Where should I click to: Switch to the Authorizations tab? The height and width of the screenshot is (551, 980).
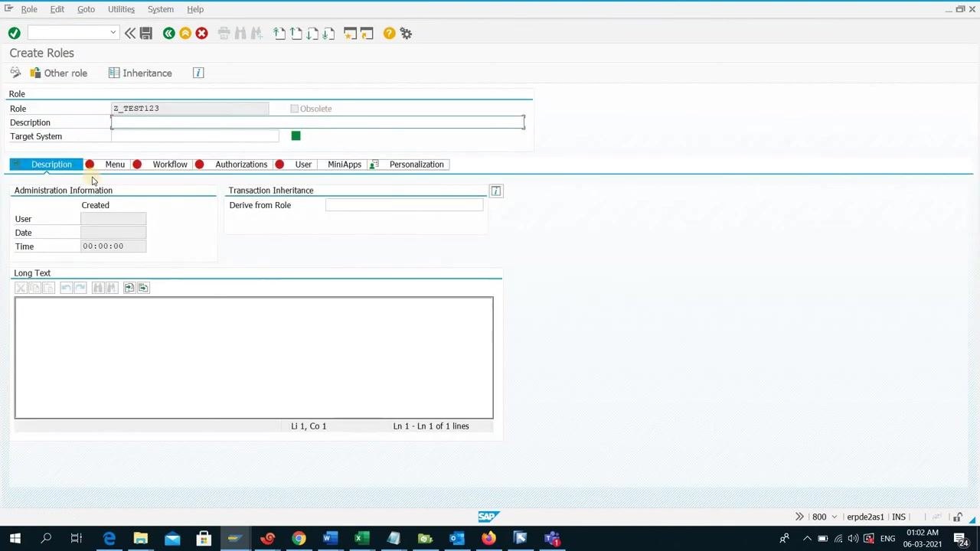[x=241, y=165]
